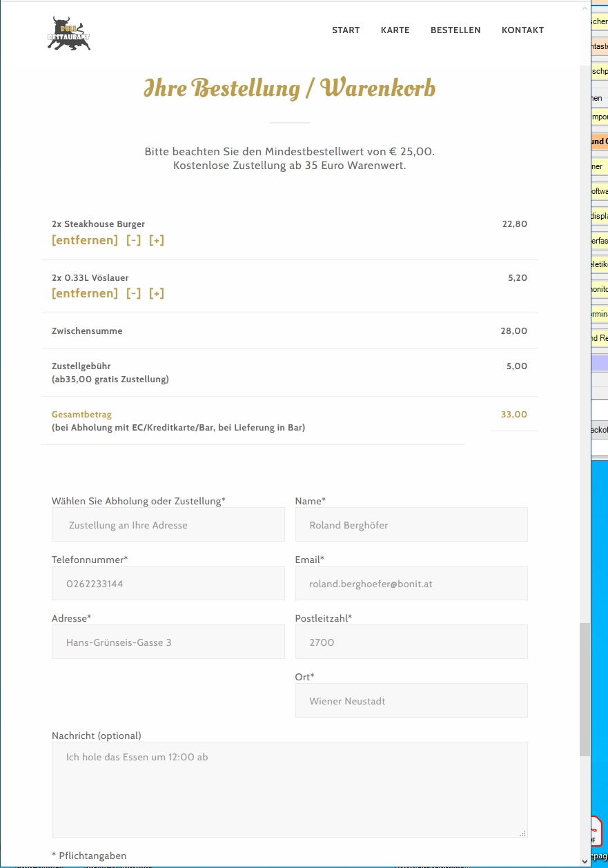Remove Steakhouse Burger via [entfernen]
The height and width of the screenshot is (868, 608).
coord(85,240)
